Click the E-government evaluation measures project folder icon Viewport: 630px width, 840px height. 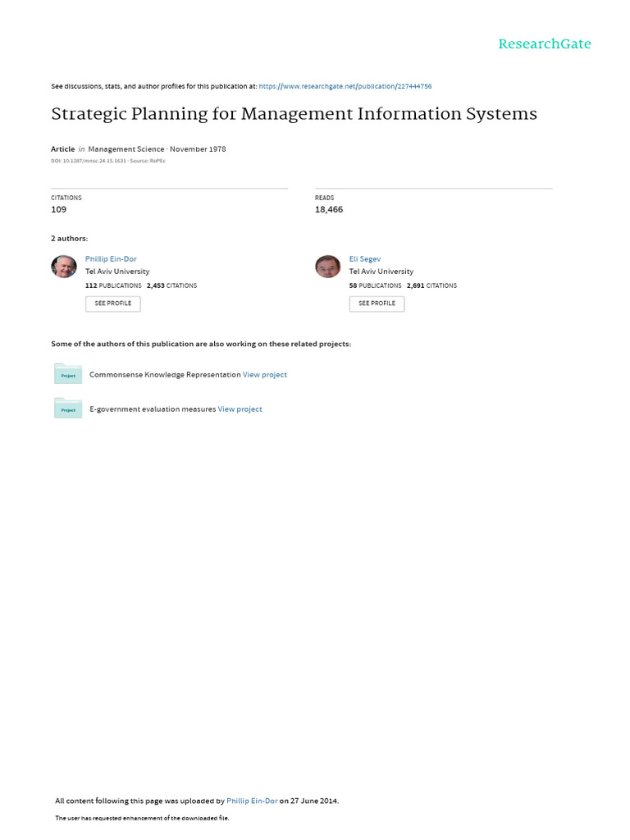[x=68, y=409]
